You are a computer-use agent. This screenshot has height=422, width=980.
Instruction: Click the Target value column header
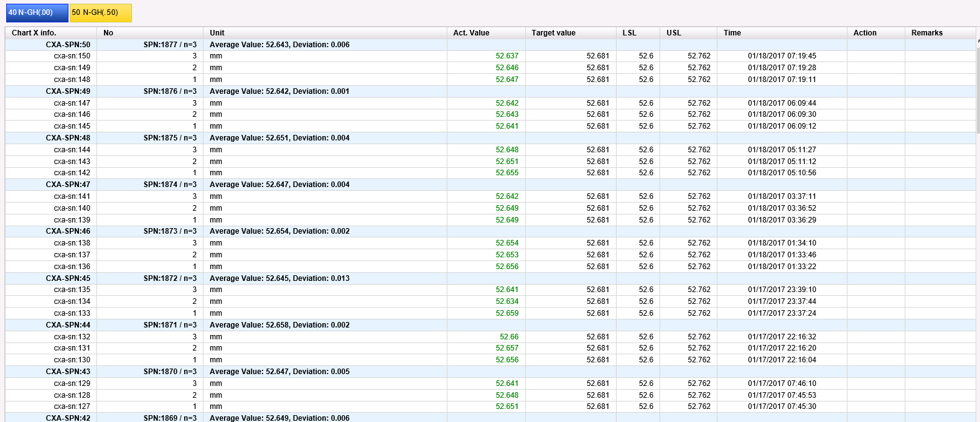click(x=571, y=33)
